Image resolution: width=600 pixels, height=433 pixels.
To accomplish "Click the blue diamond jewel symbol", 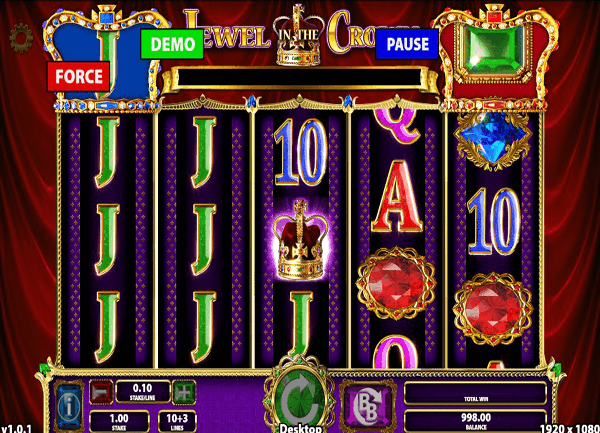I will [x=492, y=140].
